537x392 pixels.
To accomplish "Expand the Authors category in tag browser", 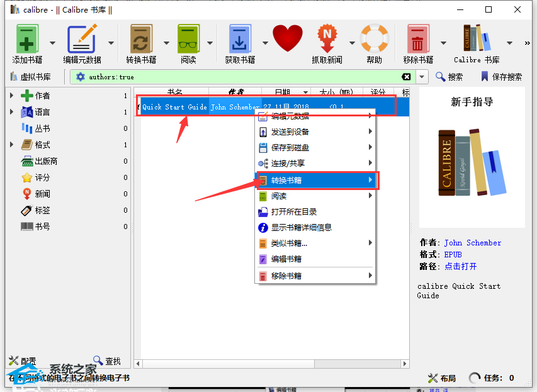I will coord(11,96).
